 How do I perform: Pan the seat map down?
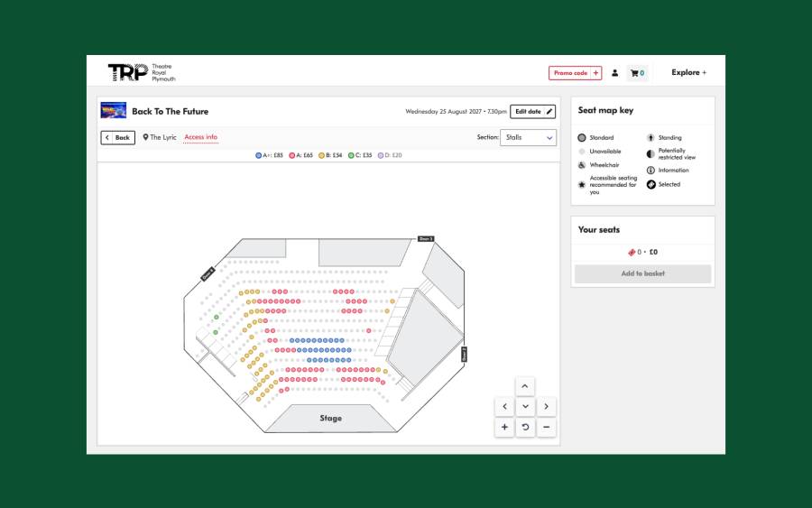[x=525, y=407]
